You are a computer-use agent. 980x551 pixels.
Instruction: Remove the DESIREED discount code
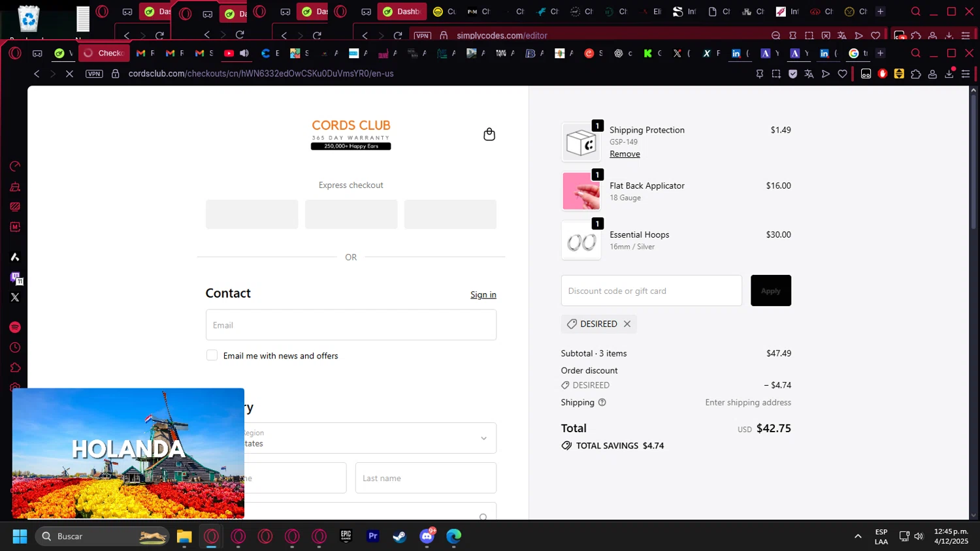pos(627,324)
